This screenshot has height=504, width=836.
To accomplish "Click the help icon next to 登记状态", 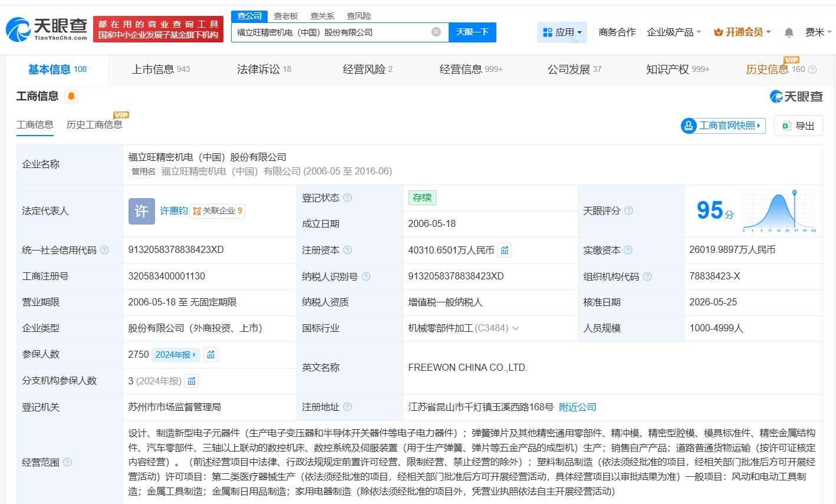I will (348, 197).
